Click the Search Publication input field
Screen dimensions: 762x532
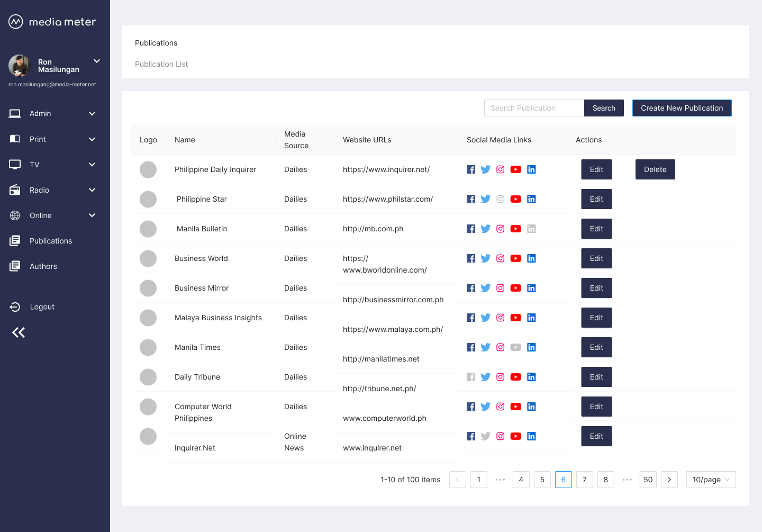(533, 108)
